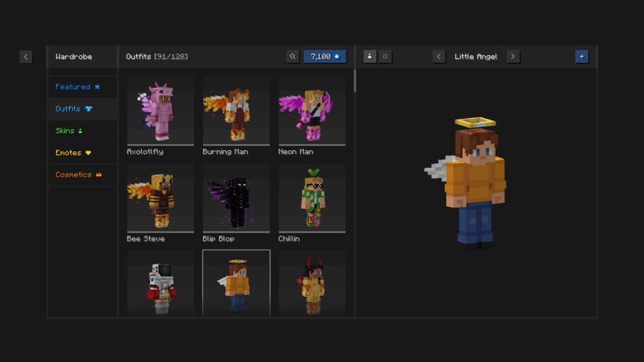Open the Featured category
This screenshot has width=644, height=362.
pyautogui.click(x=82, y=87)
